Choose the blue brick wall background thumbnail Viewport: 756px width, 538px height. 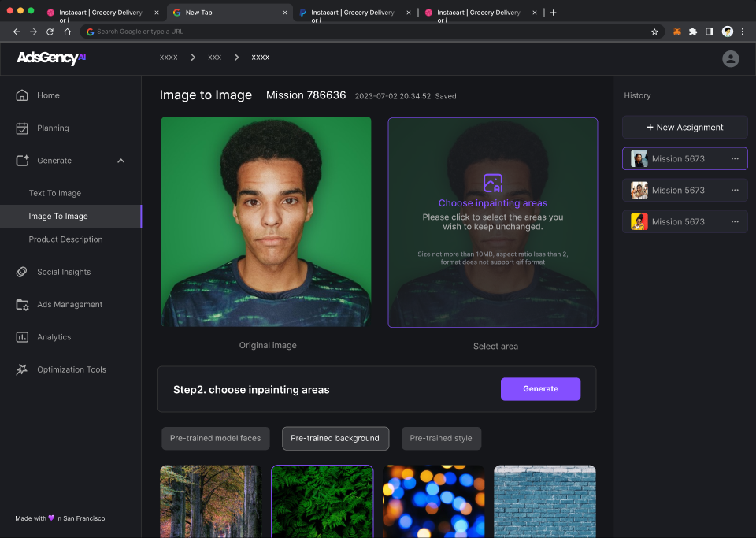click(544, 501)
